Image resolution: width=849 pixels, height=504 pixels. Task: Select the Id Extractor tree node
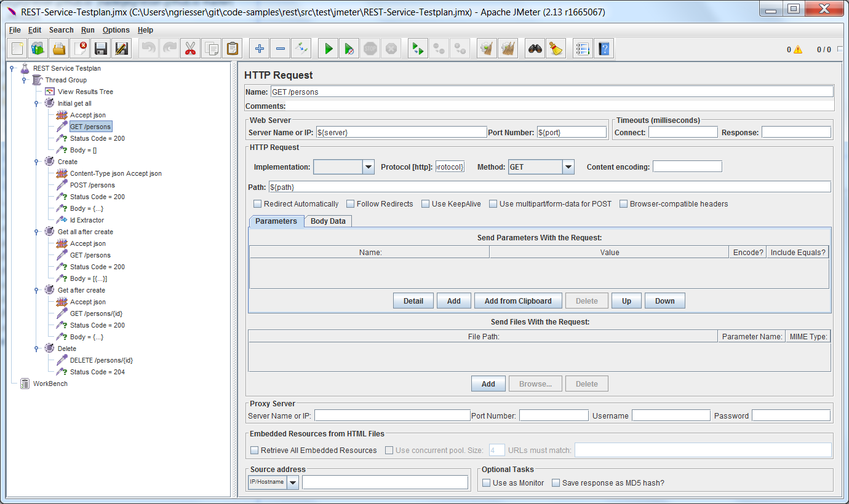(87, 220)
